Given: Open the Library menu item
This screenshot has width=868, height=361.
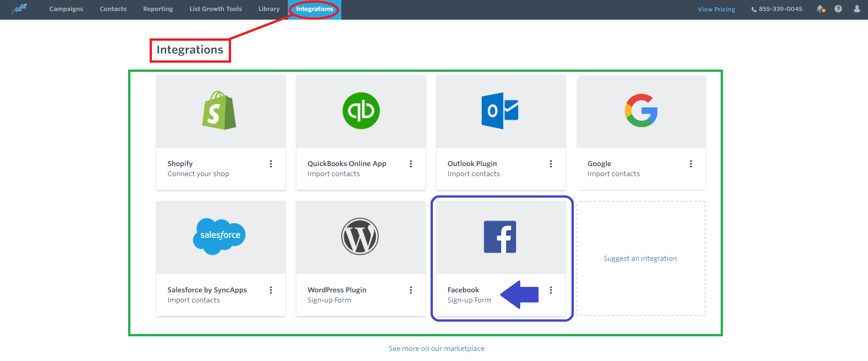Looking at the screenshot, I should point(269,9).
